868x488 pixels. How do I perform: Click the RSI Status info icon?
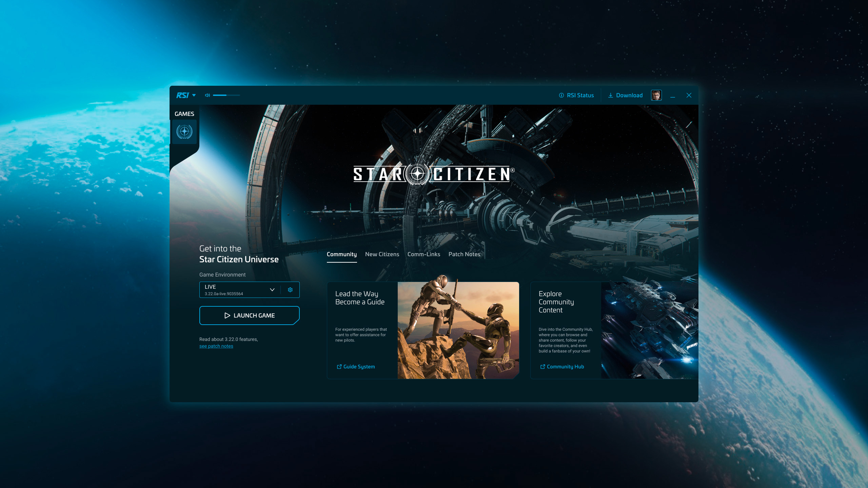(561, 95)
